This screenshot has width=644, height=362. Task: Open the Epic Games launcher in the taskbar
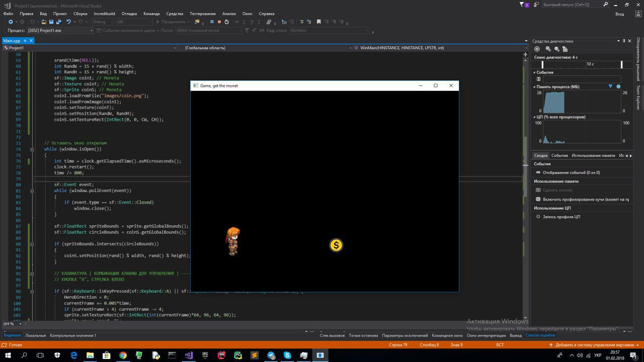[x=205, y=355]
